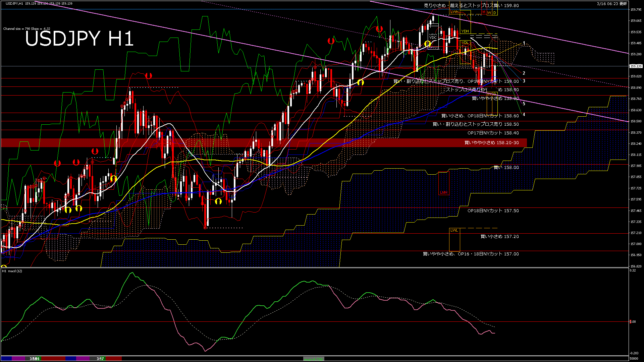This screenshot has width=644, height=362.
Task: Click the 3/17 date marker on timeline
Action: point(100,359)
